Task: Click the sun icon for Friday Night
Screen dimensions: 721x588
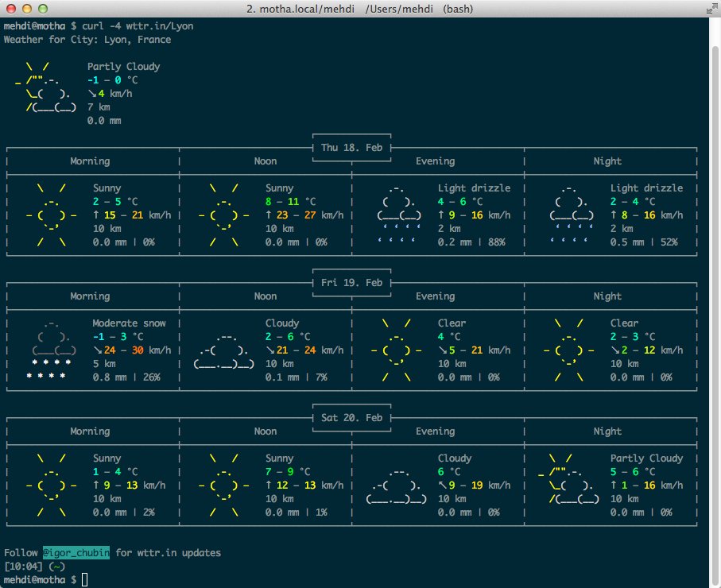Action: [568, 350]
